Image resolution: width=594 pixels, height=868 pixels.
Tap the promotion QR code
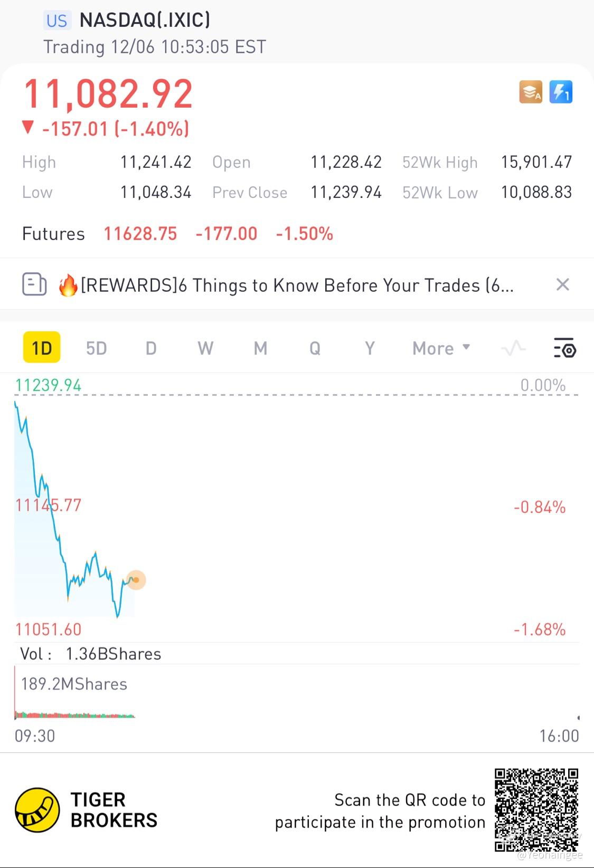pos(536,810)
